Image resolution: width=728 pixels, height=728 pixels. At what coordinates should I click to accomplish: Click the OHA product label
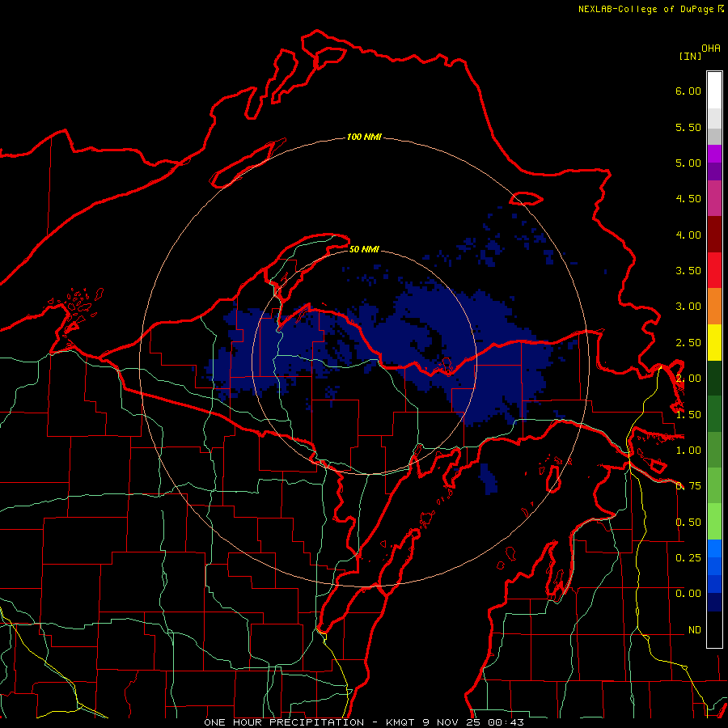point(711,49)
